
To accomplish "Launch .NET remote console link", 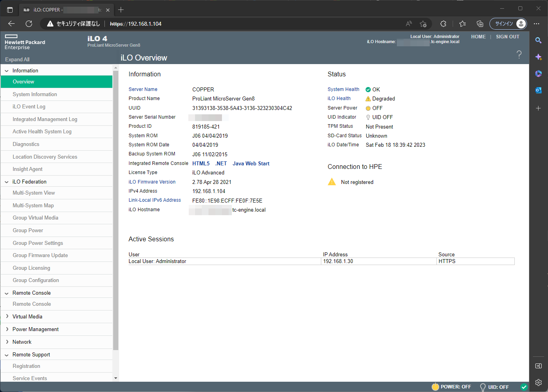I will coord(221,163).
